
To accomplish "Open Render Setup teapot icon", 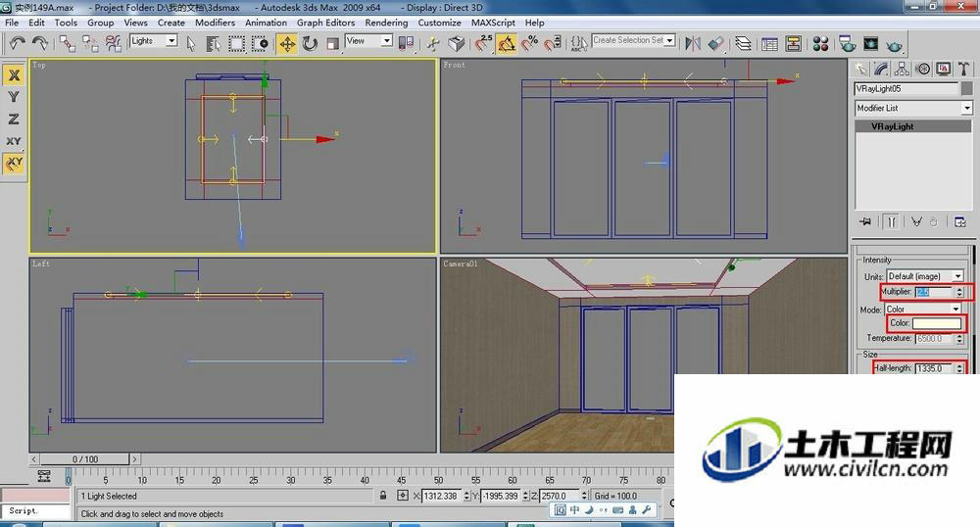I will coord(848,44).
